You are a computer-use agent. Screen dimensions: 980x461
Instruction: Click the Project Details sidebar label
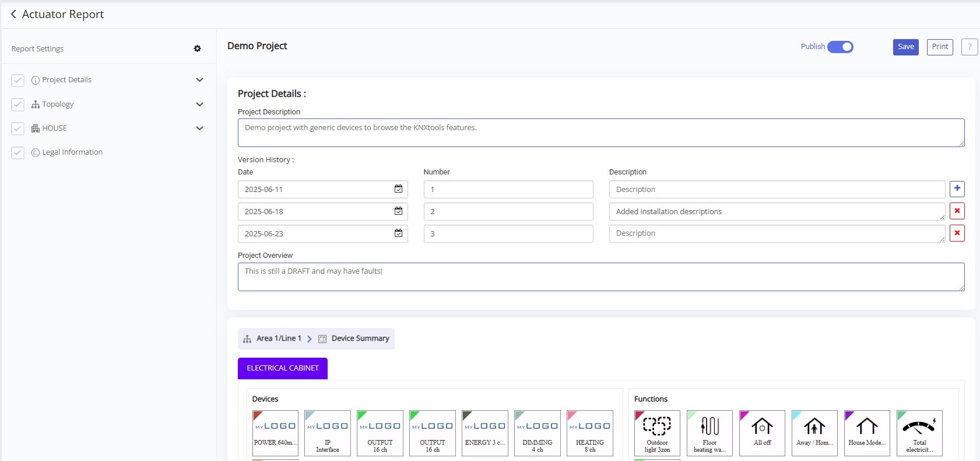[x=66, y=80]
